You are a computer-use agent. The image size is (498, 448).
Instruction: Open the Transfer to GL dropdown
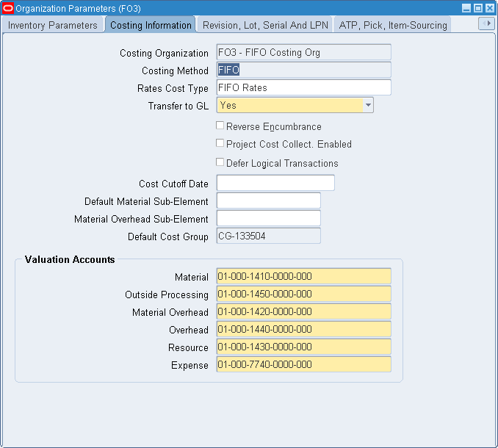point(368,105)
